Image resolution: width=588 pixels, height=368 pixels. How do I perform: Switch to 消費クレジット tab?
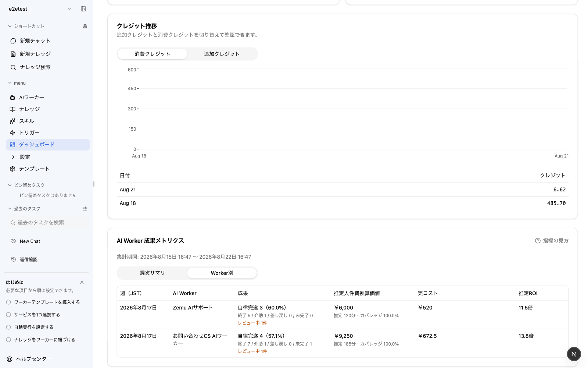tap(153, 54)
